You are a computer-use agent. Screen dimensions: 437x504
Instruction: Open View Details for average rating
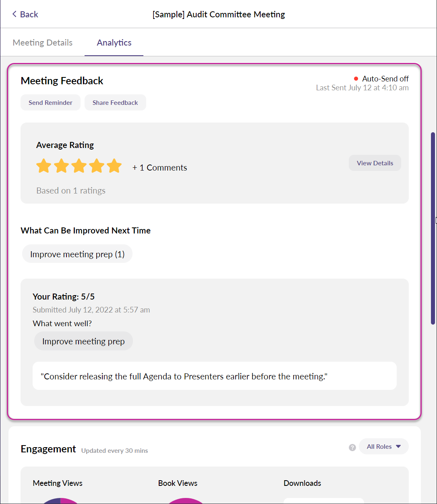pyautogui.click(x=375, y=163)
